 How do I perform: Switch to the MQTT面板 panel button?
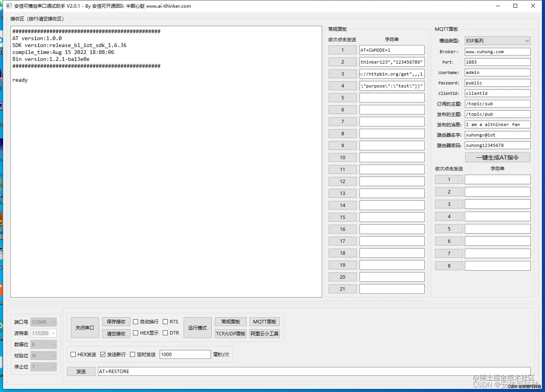tap(265, 322)
